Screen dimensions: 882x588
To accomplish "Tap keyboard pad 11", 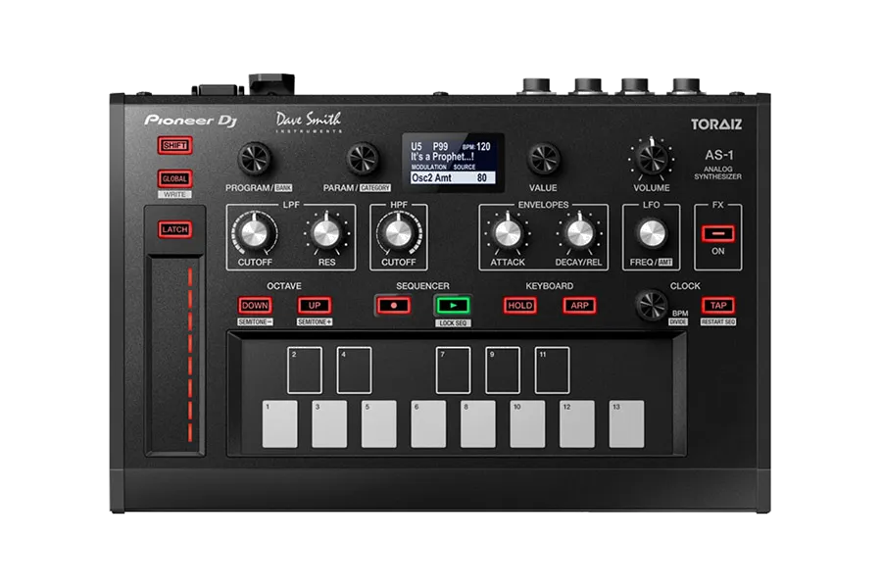I will 553,370.
